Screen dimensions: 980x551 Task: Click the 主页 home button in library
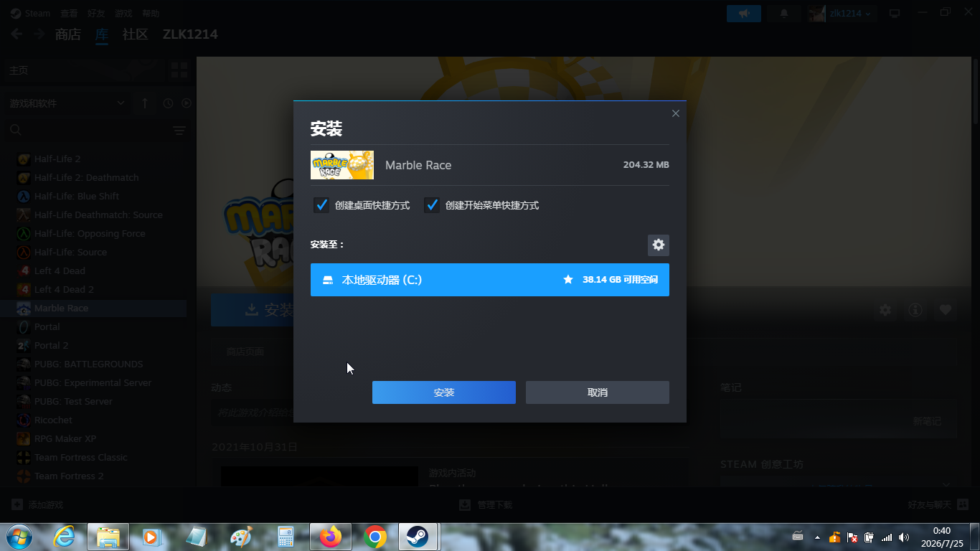pyautogui.click(x=85, y=70)
